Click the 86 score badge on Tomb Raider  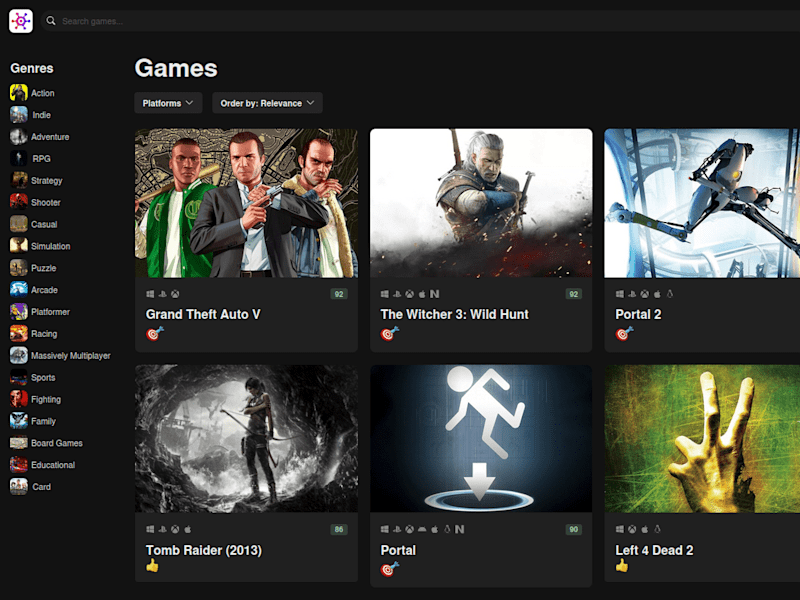click(x=339, y=529)
